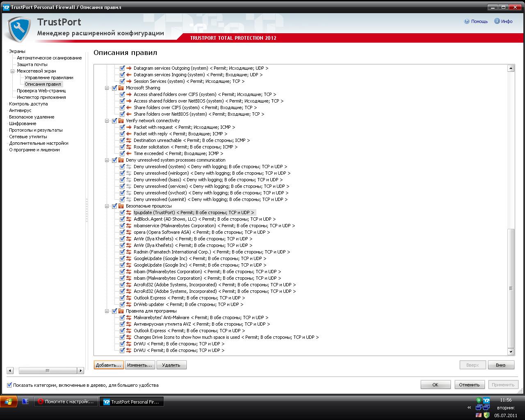The image size is (525, 420).
Task: Click the Добавить... button
Action: click(109, 365)
